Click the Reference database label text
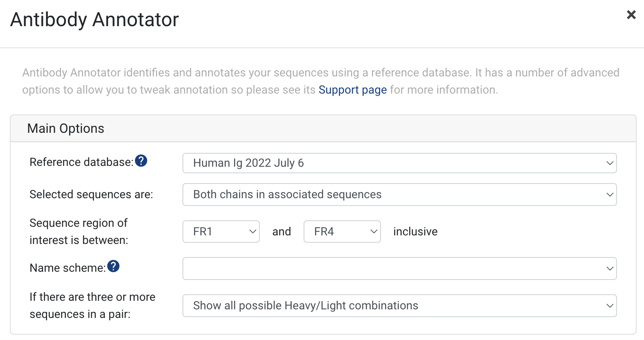The height and width of the screenshot is (340, 644). click(x=81, y=162)
